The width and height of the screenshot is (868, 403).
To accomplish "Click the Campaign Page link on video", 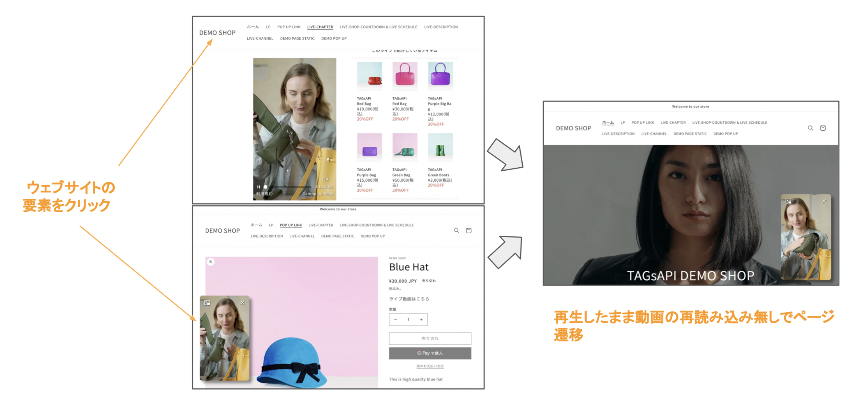I will tap(318, 194).
